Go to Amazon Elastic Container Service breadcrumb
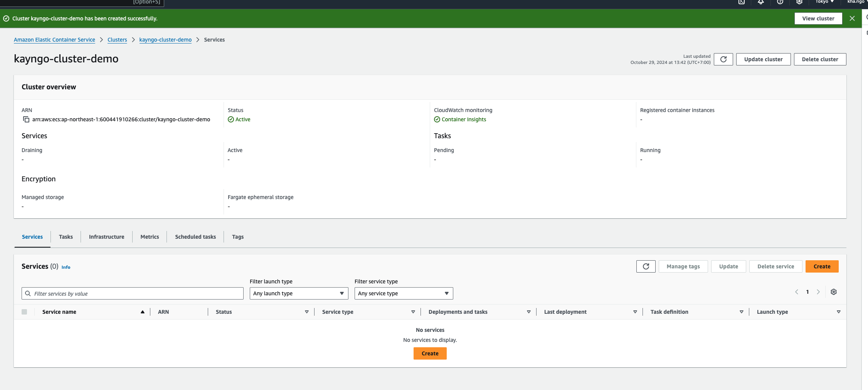This screenshot has height=390, width=868. pos(54,40)
